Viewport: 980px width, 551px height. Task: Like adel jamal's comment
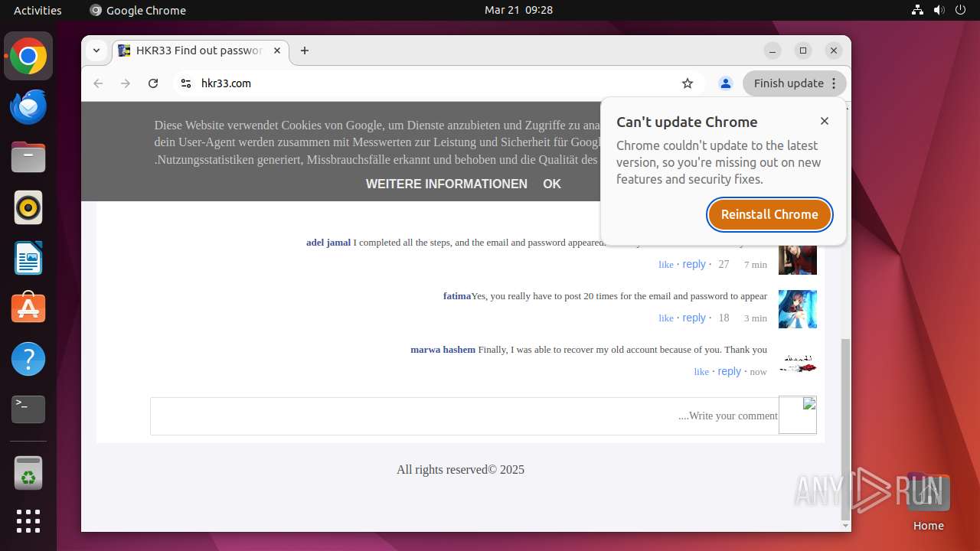click(x=666, y=265)
